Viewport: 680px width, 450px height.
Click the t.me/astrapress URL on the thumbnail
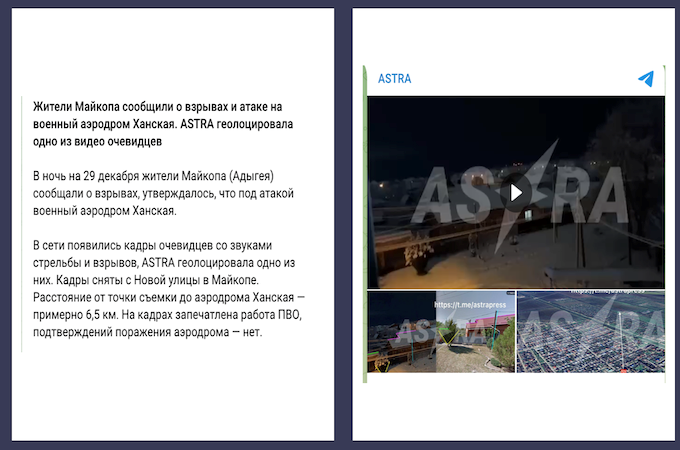coord(472,304)
